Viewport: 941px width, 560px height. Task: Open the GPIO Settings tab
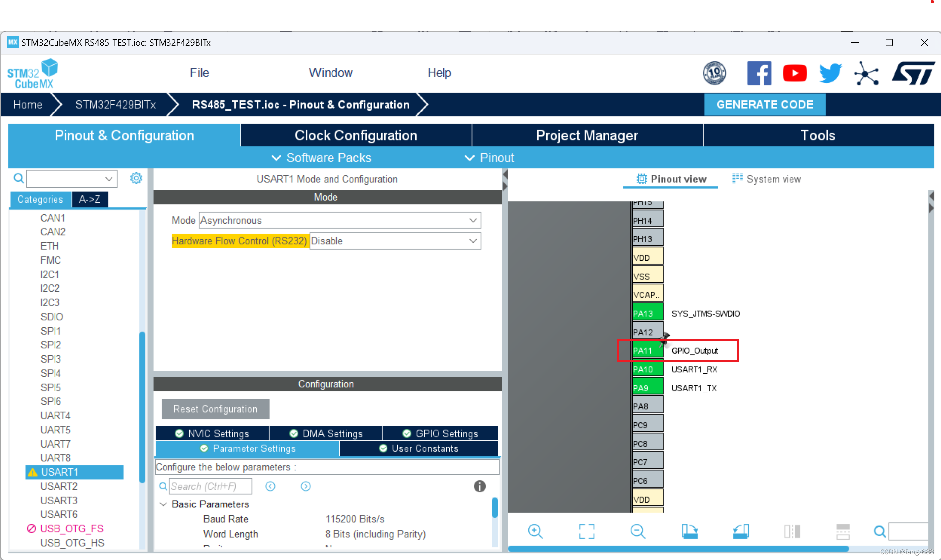coord(440,433)
